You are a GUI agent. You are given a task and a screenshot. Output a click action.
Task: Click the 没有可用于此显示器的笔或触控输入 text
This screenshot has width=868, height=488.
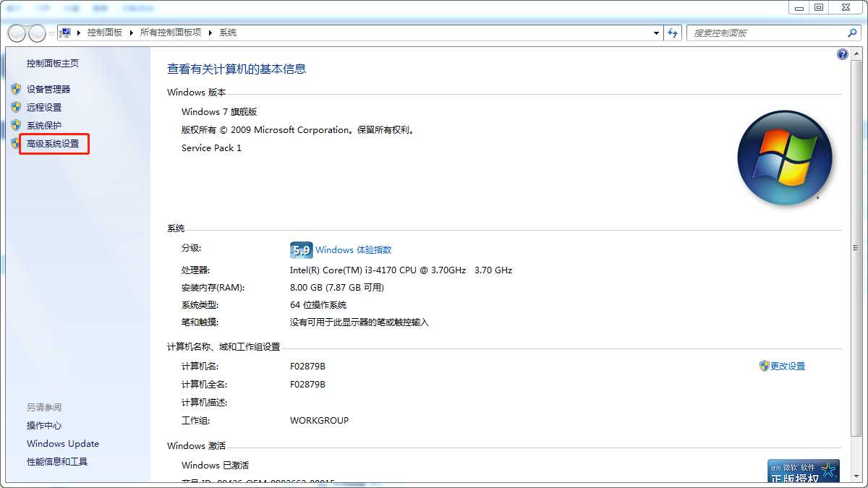point(359,322)
